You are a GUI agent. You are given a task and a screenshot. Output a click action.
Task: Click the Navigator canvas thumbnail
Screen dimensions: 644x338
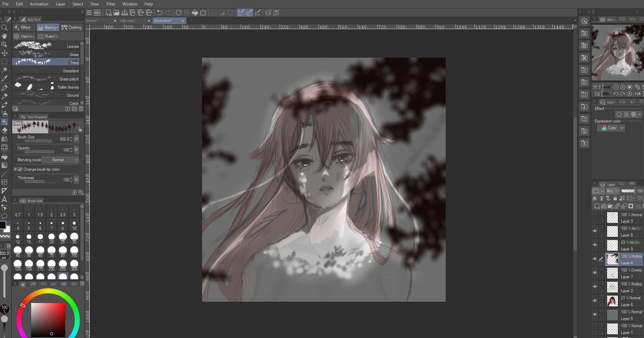[617, 53]
